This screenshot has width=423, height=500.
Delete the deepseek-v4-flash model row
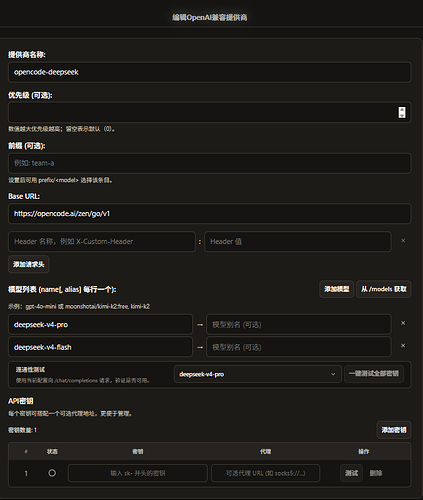[x=403, y=346]
